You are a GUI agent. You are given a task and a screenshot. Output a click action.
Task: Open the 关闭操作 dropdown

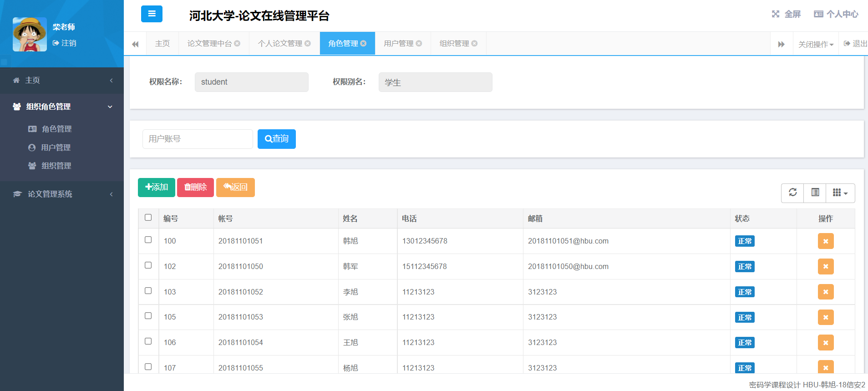tap(816, 44)
